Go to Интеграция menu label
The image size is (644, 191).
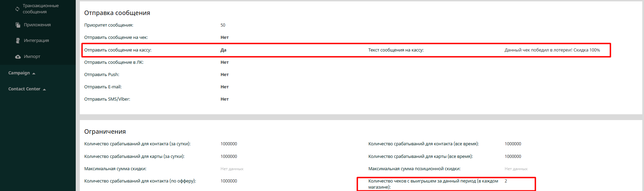(x=36, y=41)
